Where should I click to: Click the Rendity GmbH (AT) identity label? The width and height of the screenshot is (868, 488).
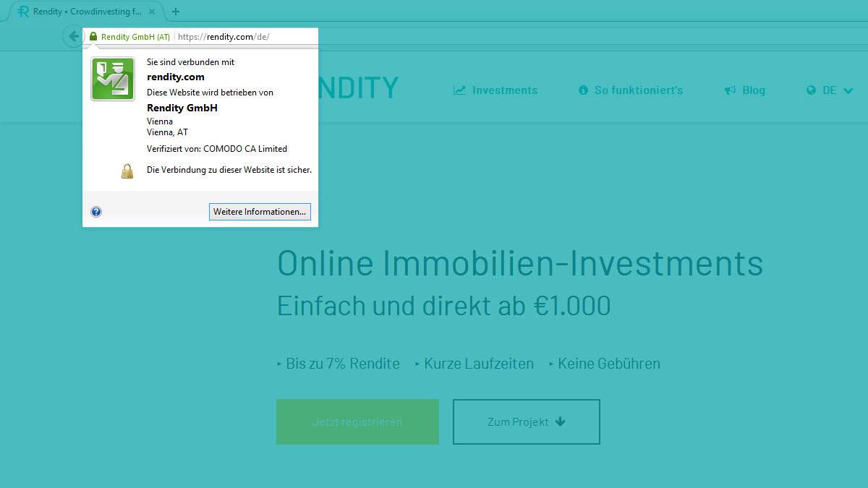click(135, 36)
